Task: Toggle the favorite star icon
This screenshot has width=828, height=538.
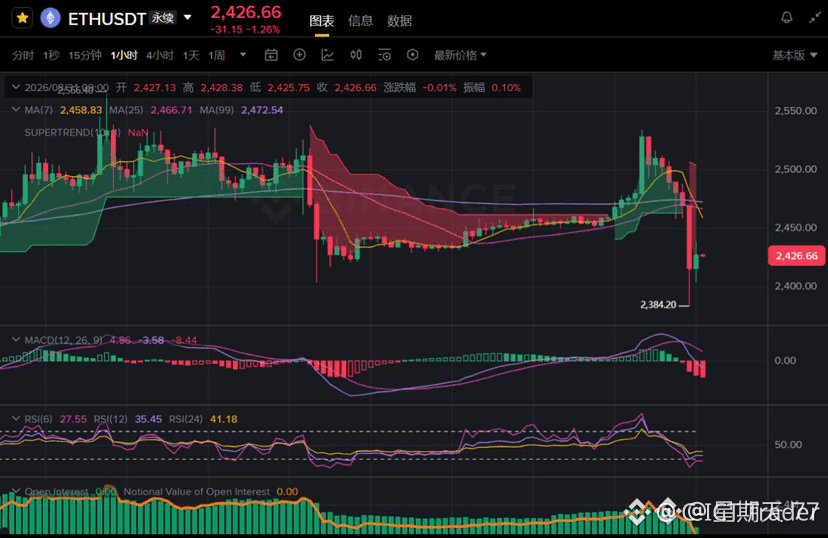Action: 22,18
